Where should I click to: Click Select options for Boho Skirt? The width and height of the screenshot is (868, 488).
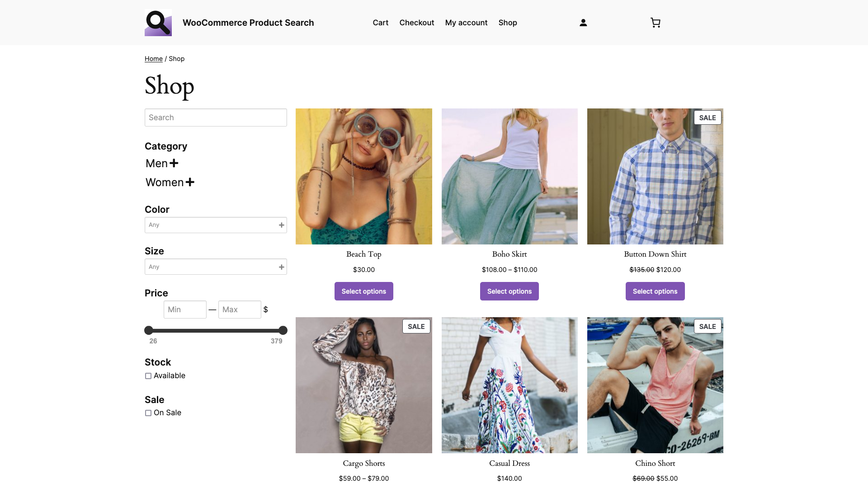(x=509, y=291)
